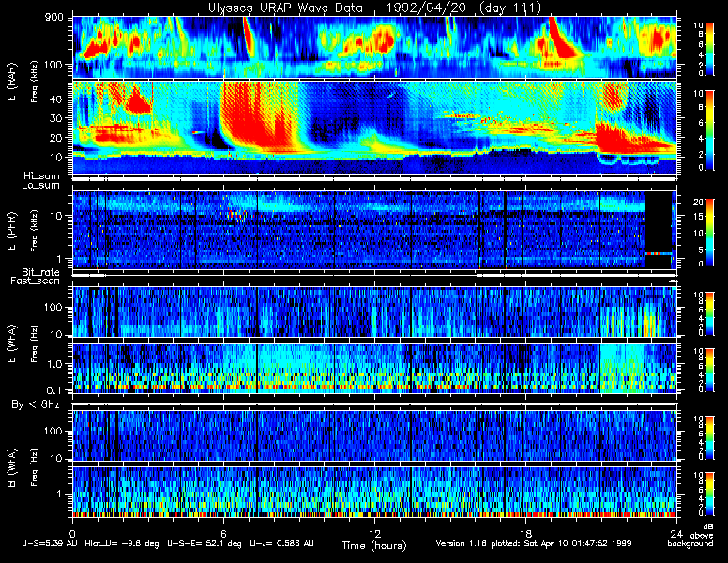Click the top RAR panel color scale bar
728x563 pixels.
pos(710,48)
